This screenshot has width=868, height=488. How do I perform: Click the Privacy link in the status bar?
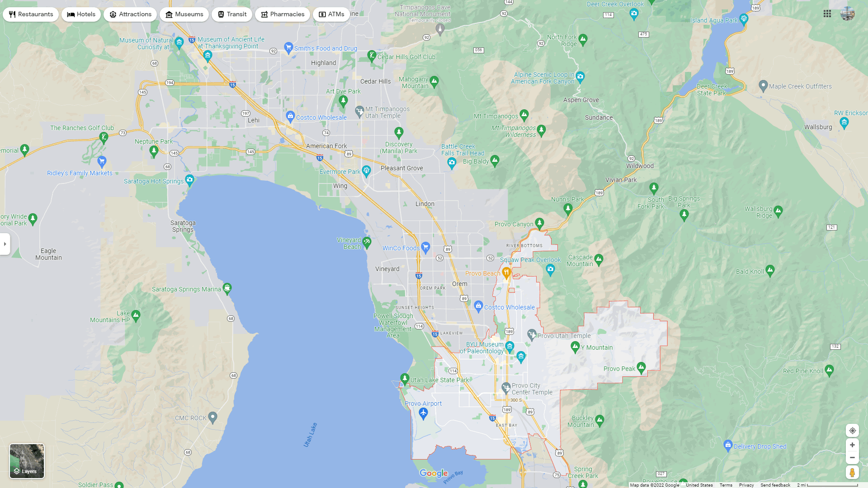(x=746, y=485)
